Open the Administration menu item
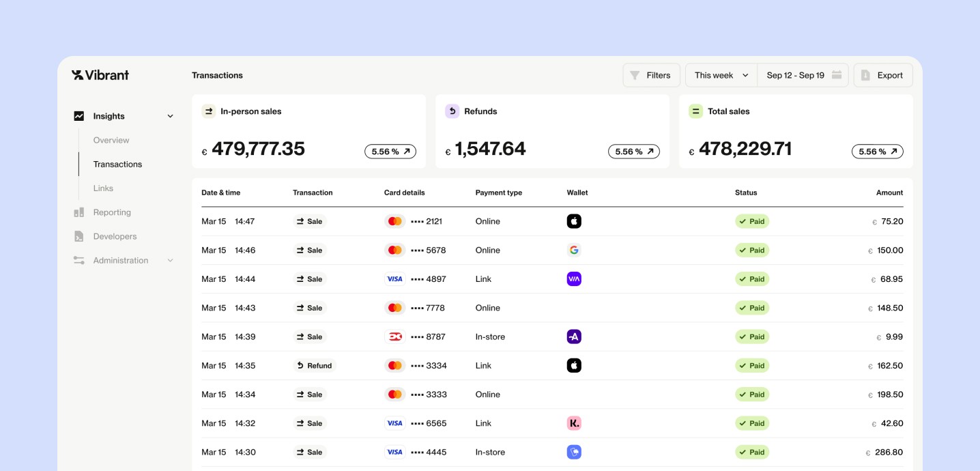 pyautogui.click(x=121, y=260)
